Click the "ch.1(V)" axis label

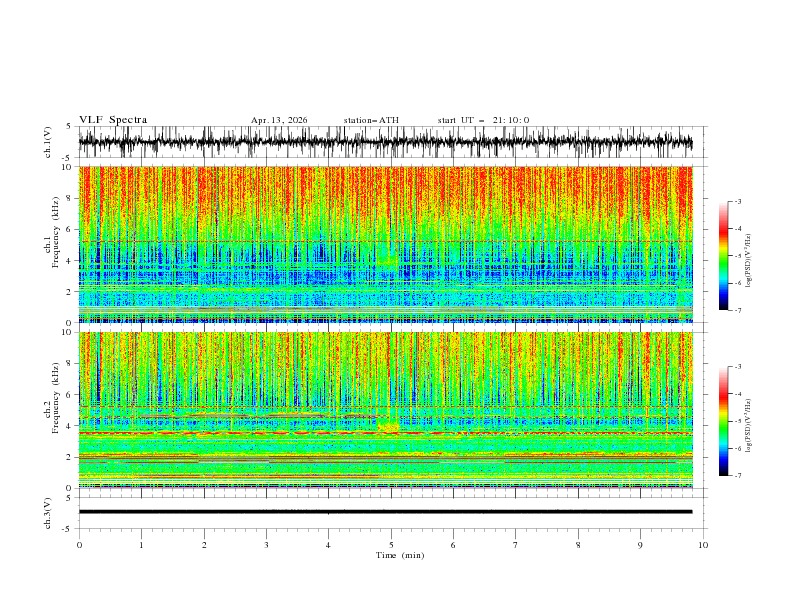click(x=48, y=142)
